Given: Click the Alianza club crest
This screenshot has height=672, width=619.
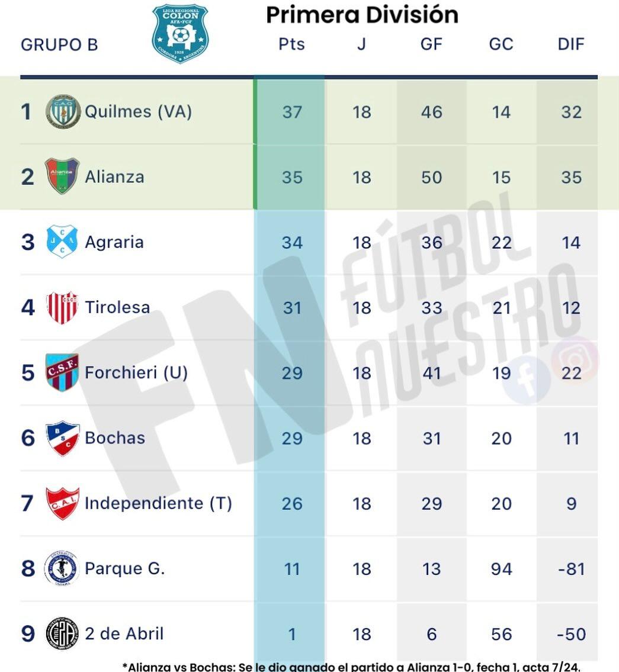Looking at the screenshot, I should coord(62,176).
